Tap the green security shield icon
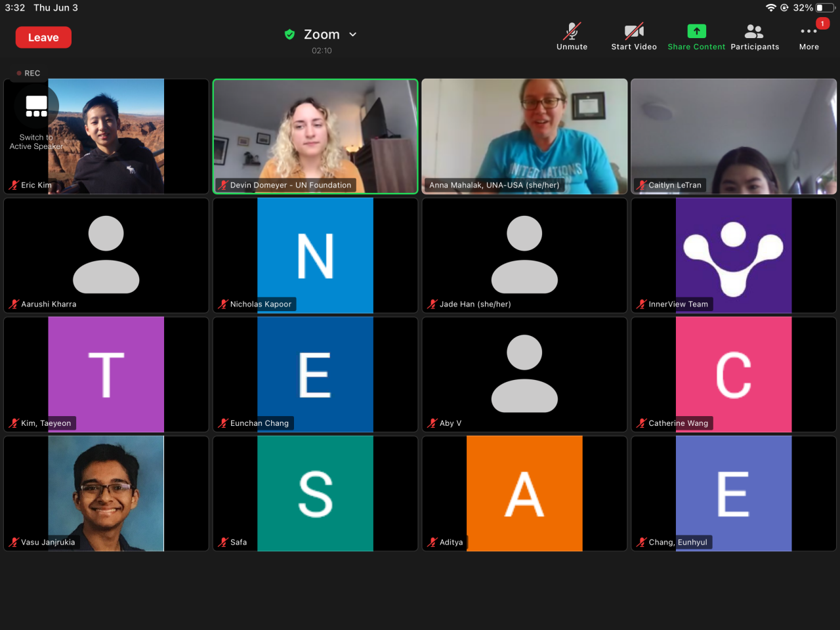 (x=289, y=34)
